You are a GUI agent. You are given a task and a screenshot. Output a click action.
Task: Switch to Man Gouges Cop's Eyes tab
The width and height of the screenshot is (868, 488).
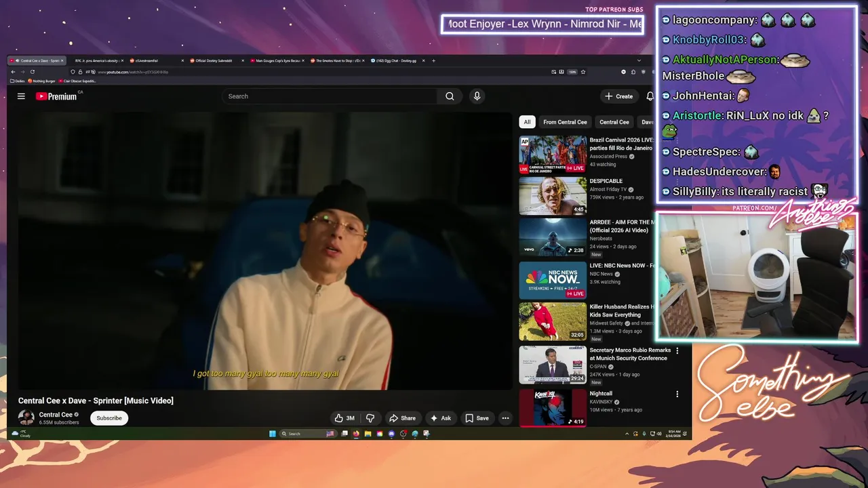[276, 60]
